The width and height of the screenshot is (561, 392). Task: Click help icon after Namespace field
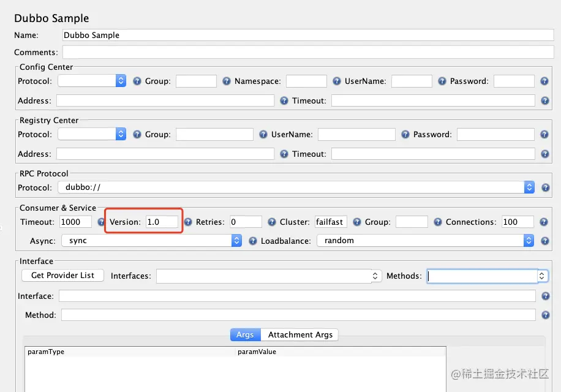pos(337,81)
